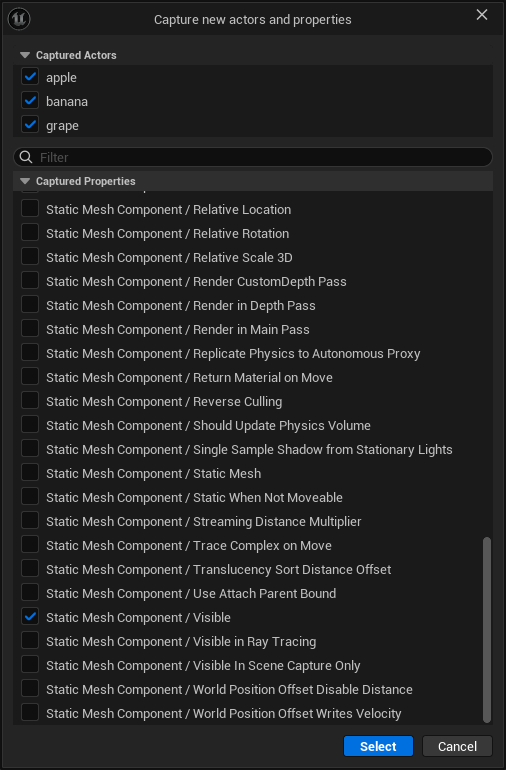Check Visible In Scene Capture Only checkbox
The width and height of the screenshot is (506, 770).
(30, 664)
